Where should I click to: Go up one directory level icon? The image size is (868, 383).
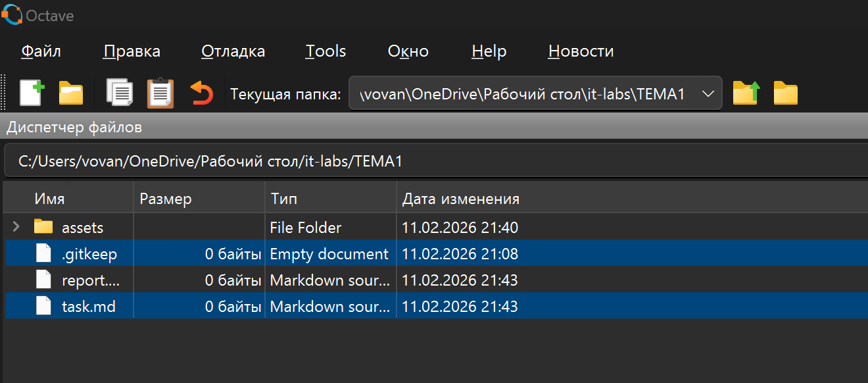tap(746, 93)
